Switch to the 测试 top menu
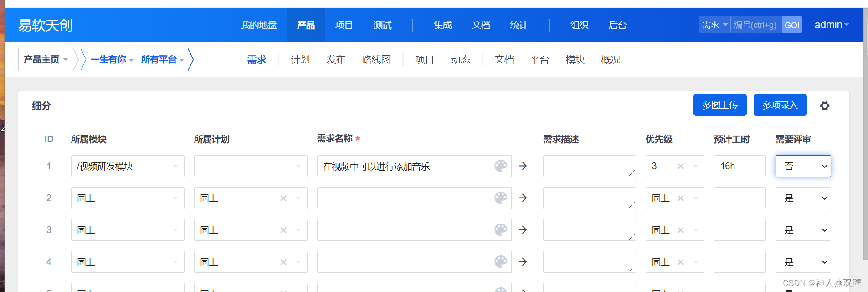 pos(382,26)
